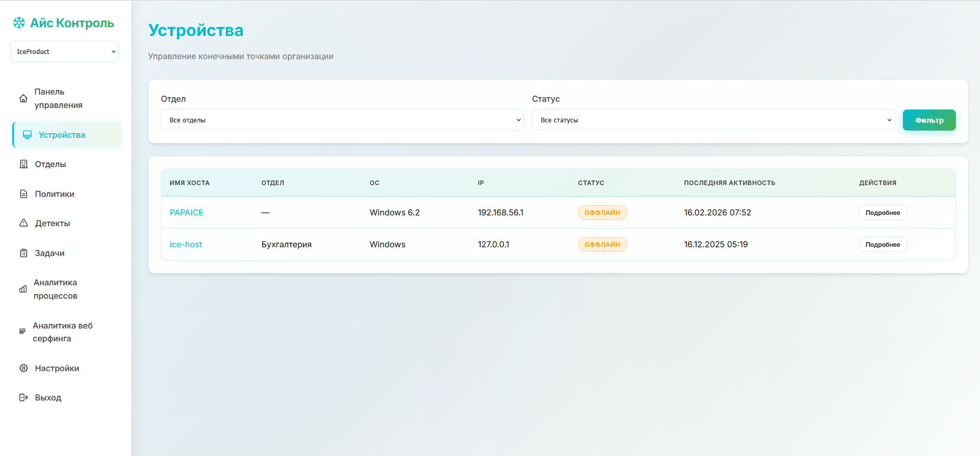Open the ice-host hostname link
The image size is (980, 456).
[186, 245]
